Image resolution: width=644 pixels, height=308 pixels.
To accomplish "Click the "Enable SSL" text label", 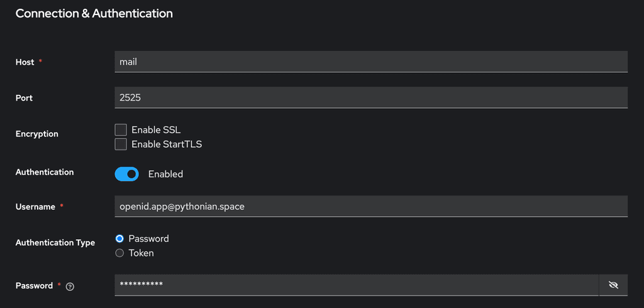I will click(x=156, y=129).
